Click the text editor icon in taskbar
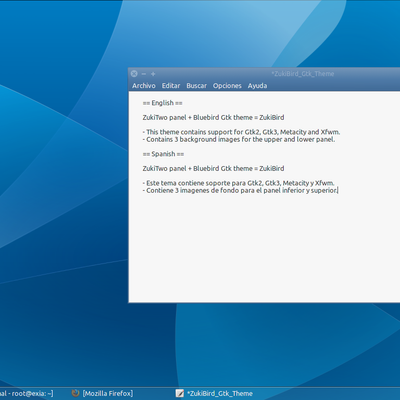This screenshot has height=400, width=400. point(180,393)
